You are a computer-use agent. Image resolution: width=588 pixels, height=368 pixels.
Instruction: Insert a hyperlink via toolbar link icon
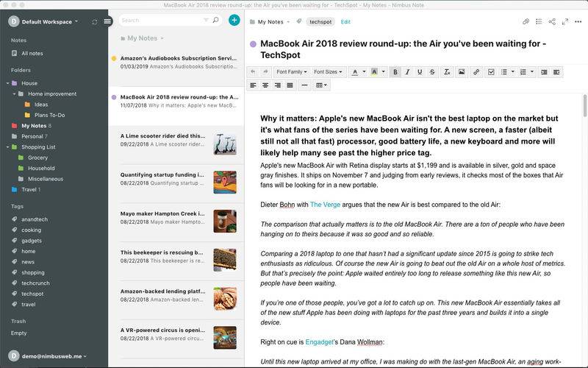pyautogui.click(x=476, y=71)
